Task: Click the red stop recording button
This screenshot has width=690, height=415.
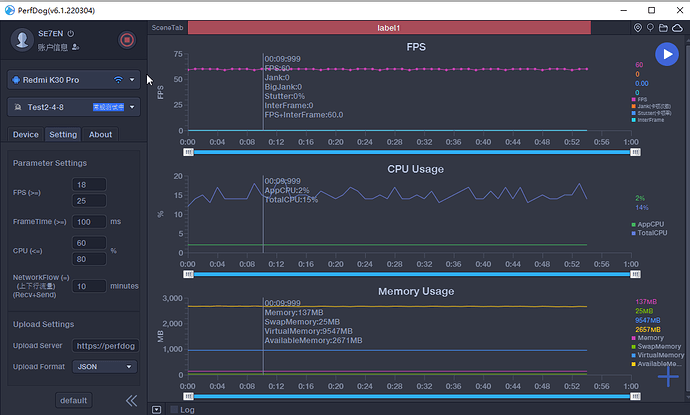Action: click(x=127, y=40)
